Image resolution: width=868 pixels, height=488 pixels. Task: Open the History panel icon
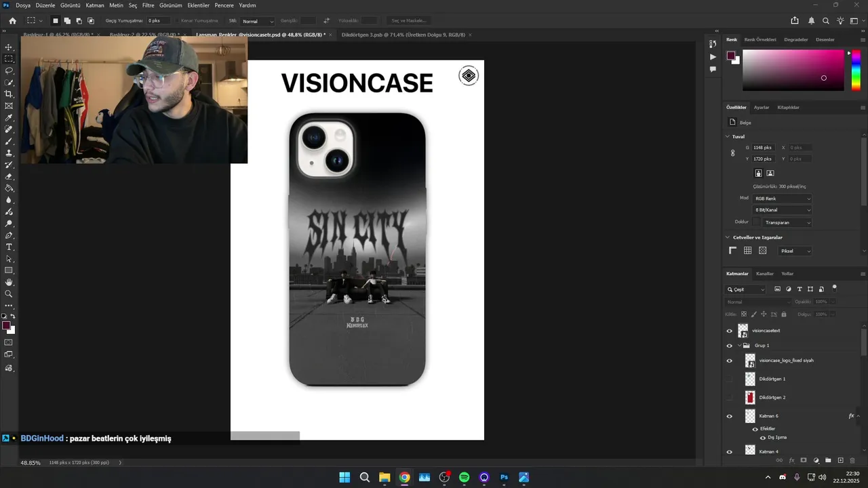[x=713, y=44]
